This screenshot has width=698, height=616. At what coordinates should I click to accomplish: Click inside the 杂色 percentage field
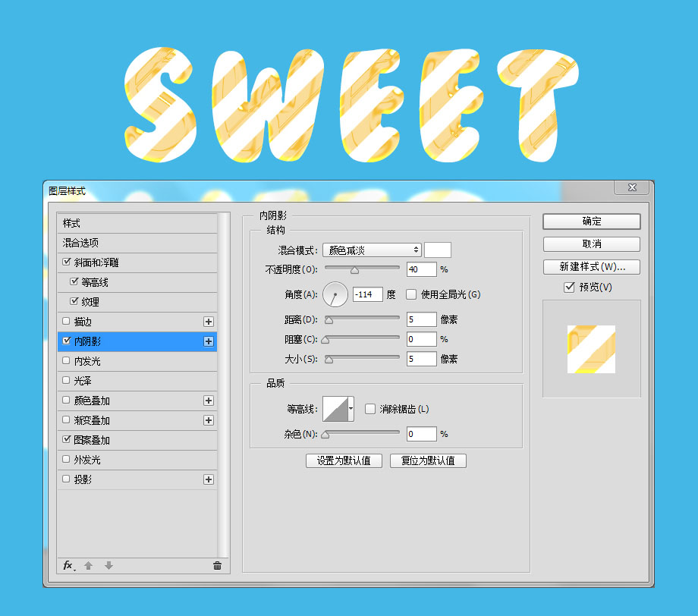click(421, 433)
